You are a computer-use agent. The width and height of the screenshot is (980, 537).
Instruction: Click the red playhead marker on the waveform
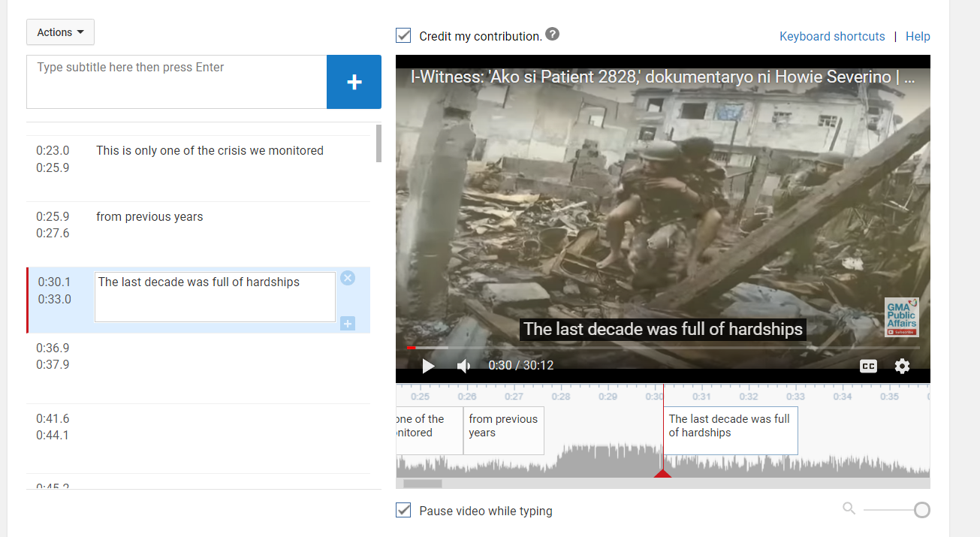click(x=662, y=473)
